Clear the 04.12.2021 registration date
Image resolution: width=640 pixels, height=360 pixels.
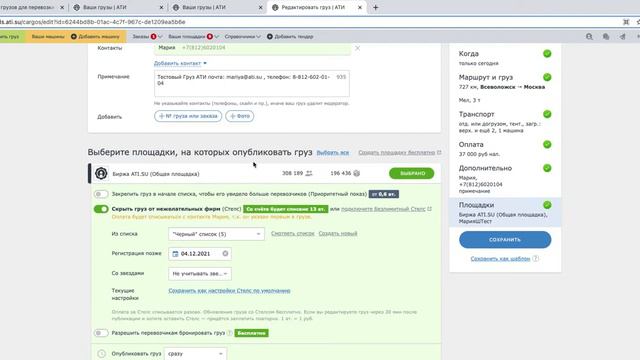225,254
